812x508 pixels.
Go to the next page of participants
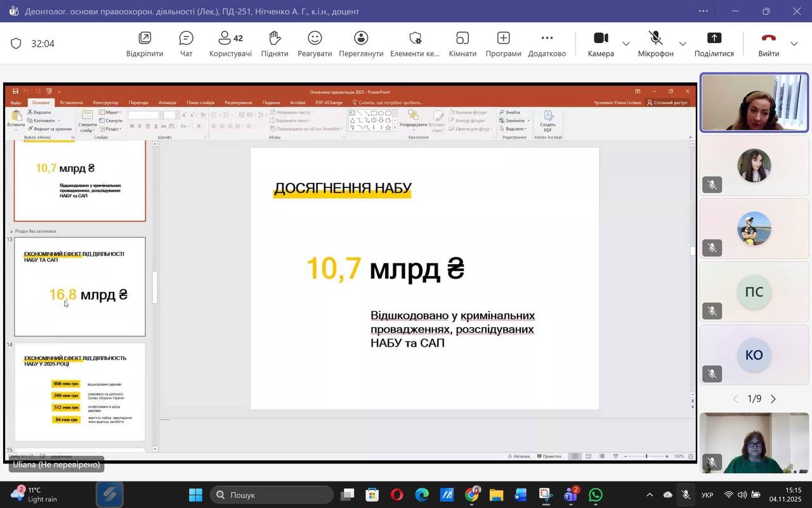click(773, 399)
